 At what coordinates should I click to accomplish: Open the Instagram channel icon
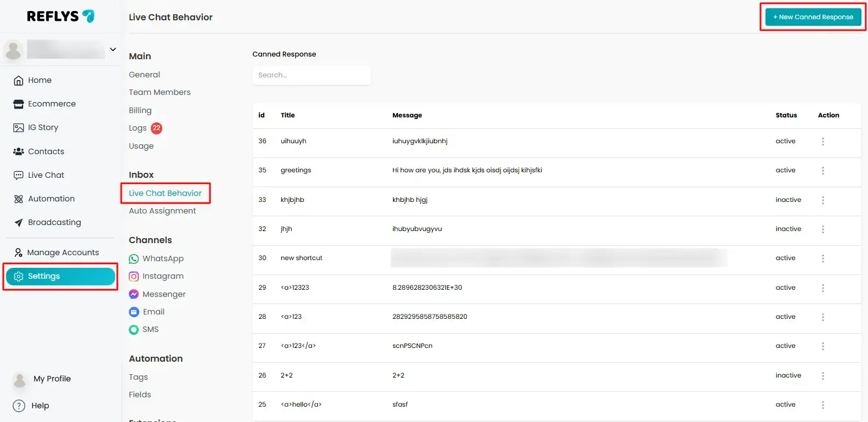tap(134, 277)
